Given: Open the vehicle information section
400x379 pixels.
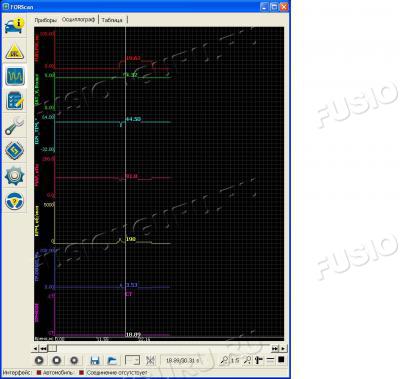Looking at the screenshot, I should pos(15,26).
